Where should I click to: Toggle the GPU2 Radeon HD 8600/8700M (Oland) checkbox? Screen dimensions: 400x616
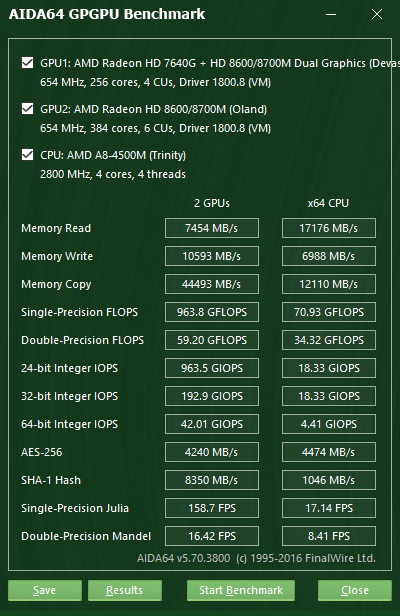pos(28,109)
